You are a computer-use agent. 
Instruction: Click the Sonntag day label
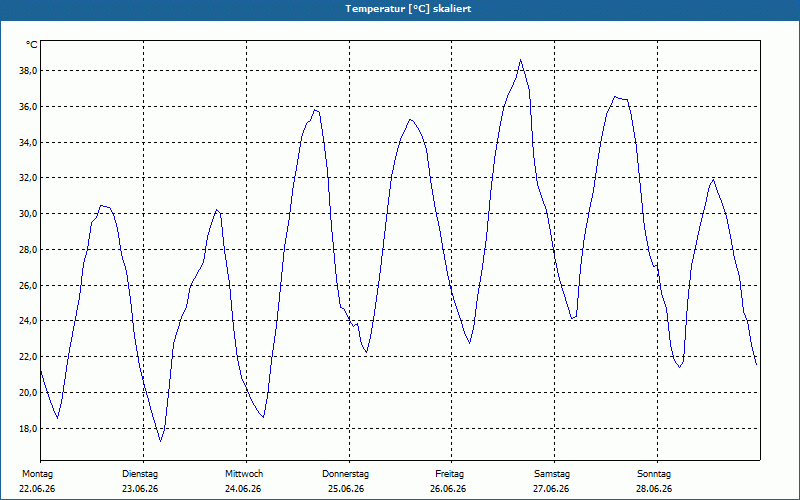click(x=654, y=474)
